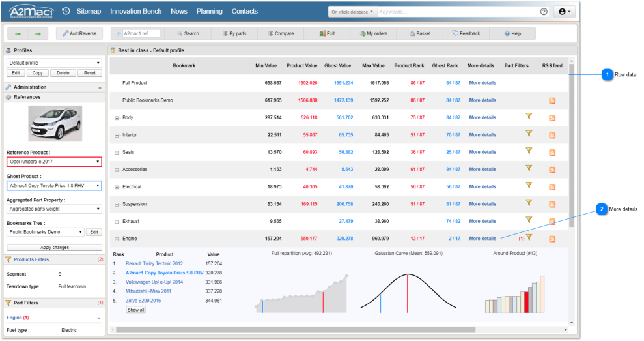Expand the Electrical bookmark row
The height and width of the screenshot is (341, 644).
point(117,187)
